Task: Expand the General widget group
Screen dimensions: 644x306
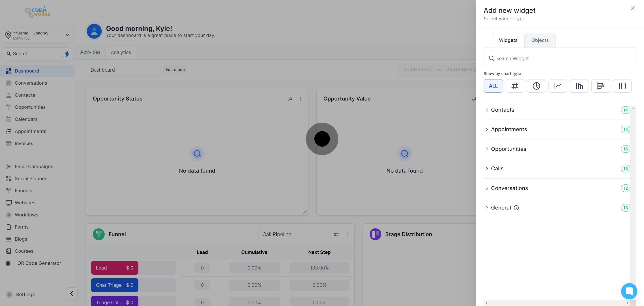Action: tap(501, 208)
